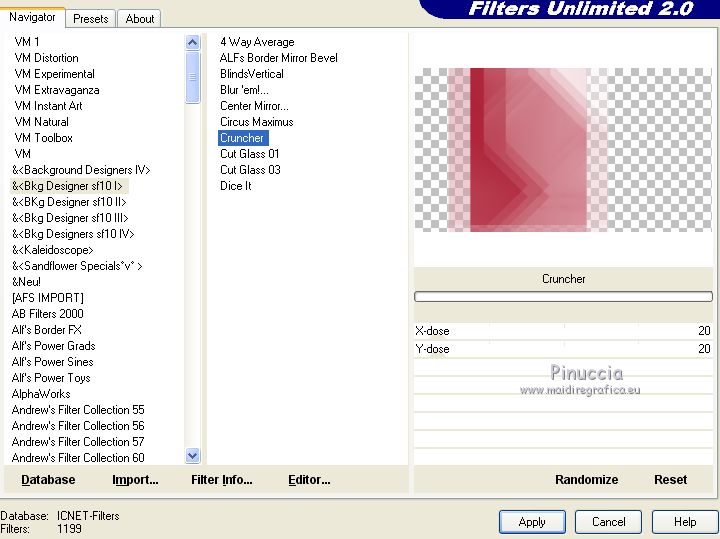Select [AFS IMPORT] category
Image resolution: width=720 pixels, height=539 pixels.
(x=48, y=298)
